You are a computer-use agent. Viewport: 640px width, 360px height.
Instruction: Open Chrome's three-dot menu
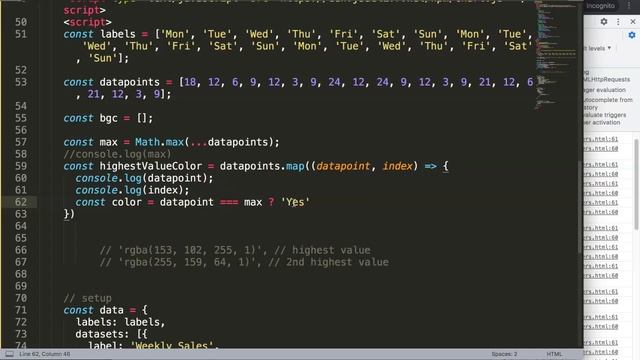629,6
